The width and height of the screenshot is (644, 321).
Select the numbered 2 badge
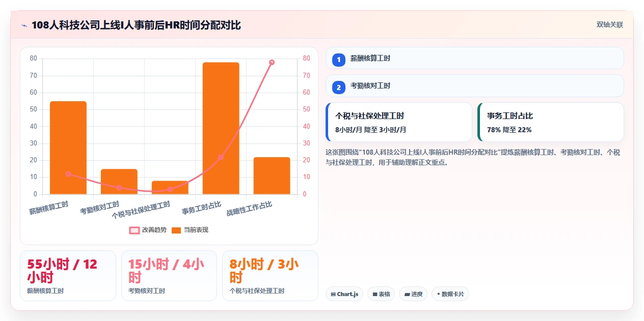coord(339,87)
